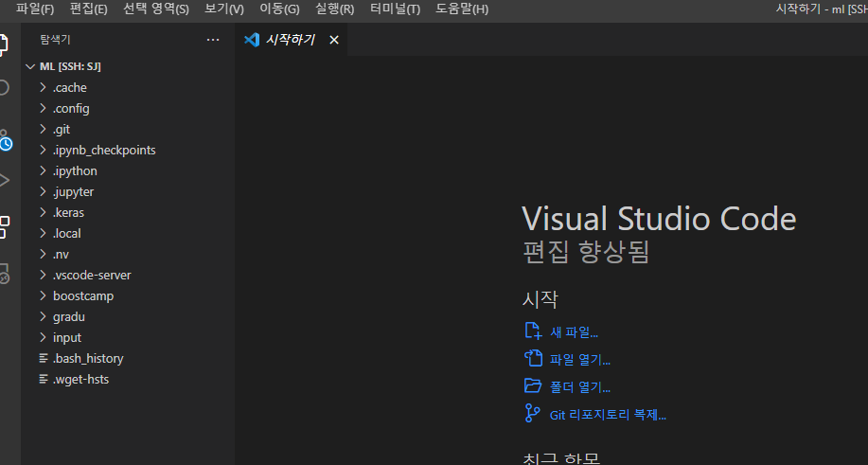The width and height of the screenshot is (868, 465).
Task: Expand the input folder
Action: [43, 338]
